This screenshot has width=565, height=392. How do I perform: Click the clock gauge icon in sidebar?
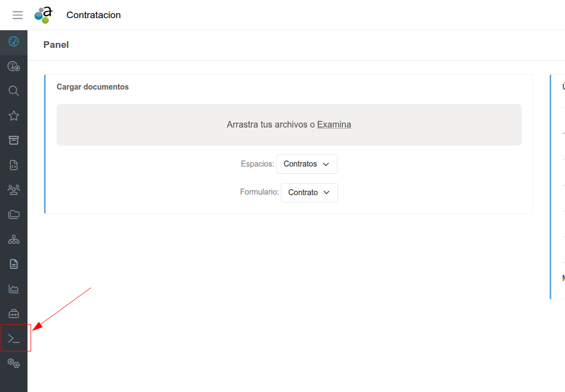pos(14,67)
